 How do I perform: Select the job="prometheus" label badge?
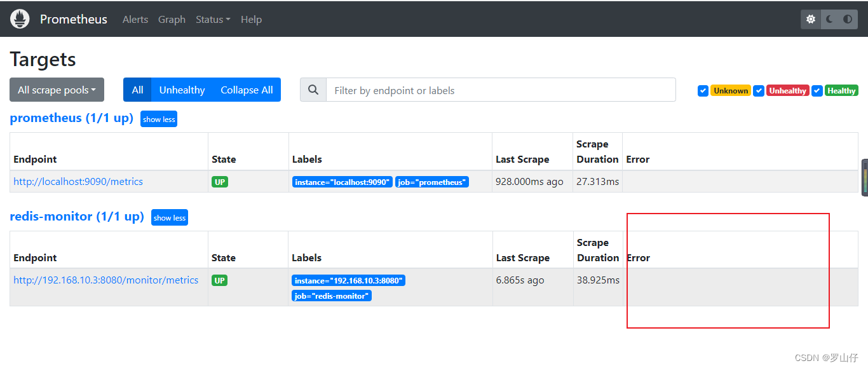point(432,182)
